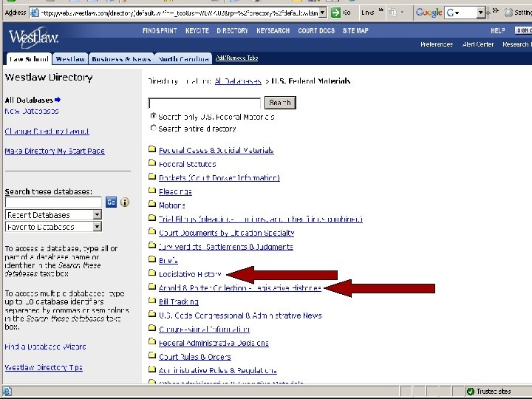The height and width of the screenshot is (399, 532).
Task: Switch to the North Carolina tab
Action: point(183,59)
